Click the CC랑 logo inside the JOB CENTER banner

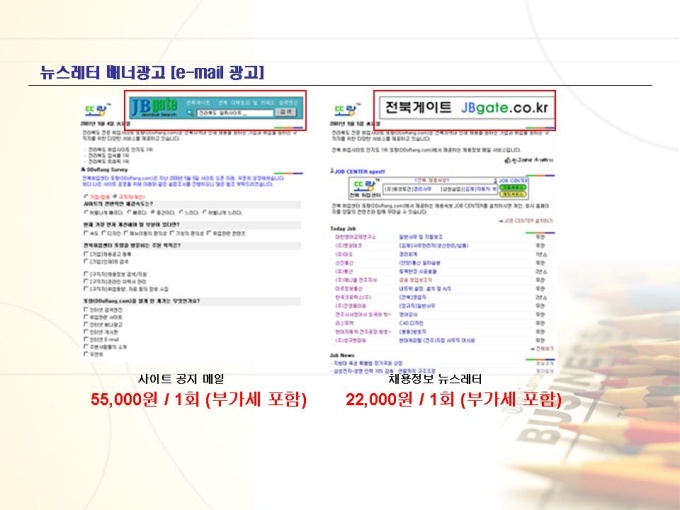pos(364,186)
